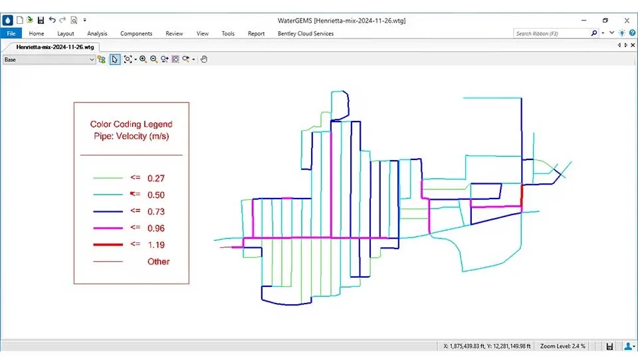The width and height of the screenshot is (638, 364).
Task: Click the lightbulb icon near the search box
Action: [x=621, y=33]
